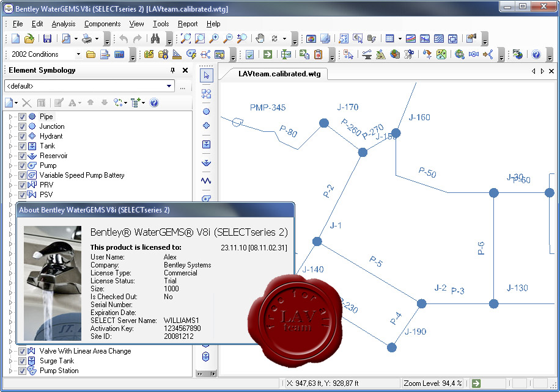The image size is (560, 392).
Task: Pin the Element Symbology panel
Action: (173, 70)
